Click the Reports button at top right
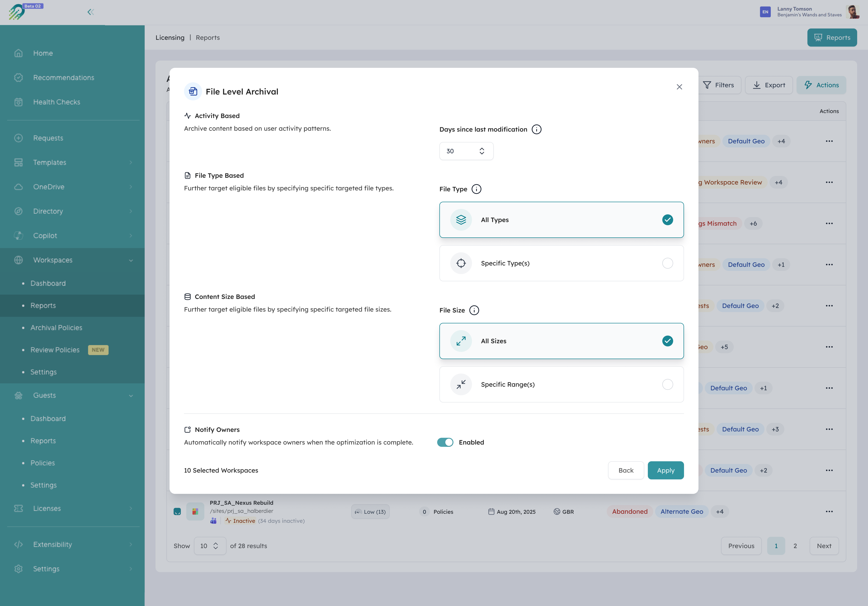 pyautogui.click(x=832, y=38)
